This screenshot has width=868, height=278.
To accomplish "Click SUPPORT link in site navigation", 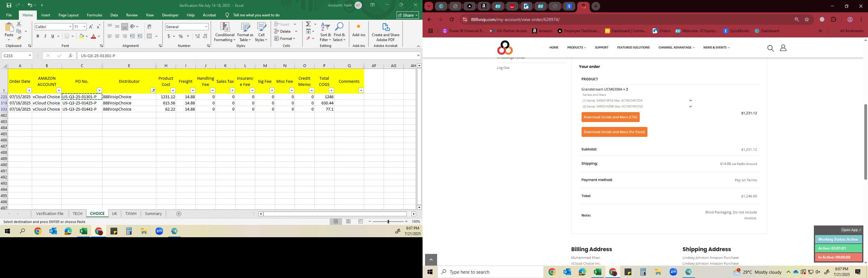I will coord(601,48).
